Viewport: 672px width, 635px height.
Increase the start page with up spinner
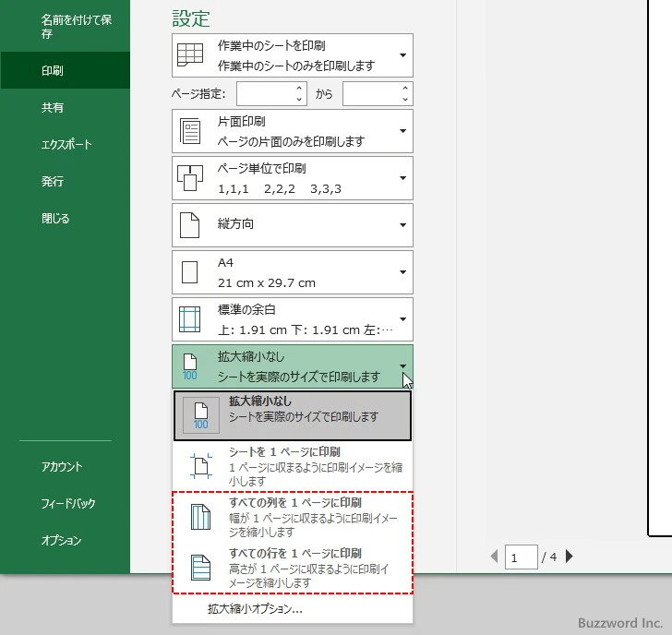click(x=299, y=89)
